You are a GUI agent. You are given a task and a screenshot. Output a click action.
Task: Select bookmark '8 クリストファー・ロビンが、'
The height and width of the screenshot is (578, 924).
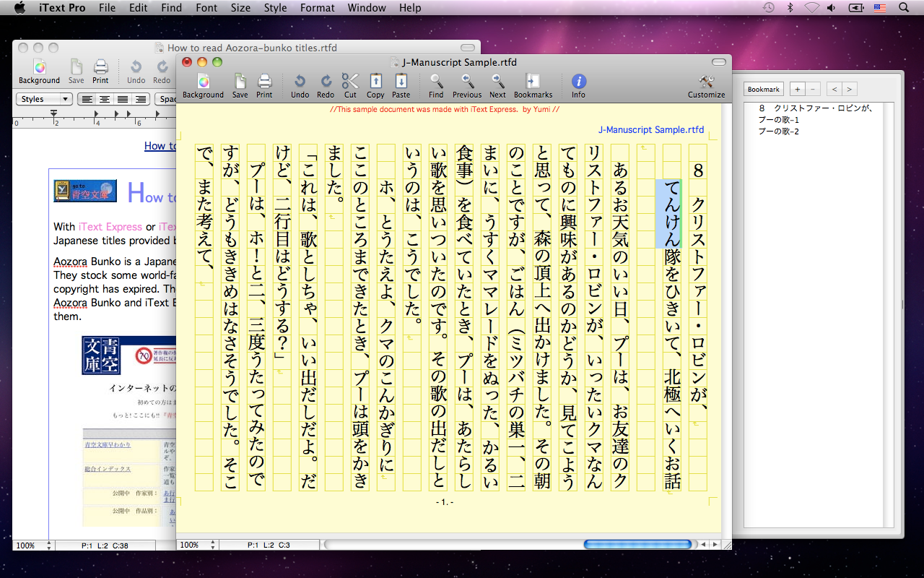[816, 109]
